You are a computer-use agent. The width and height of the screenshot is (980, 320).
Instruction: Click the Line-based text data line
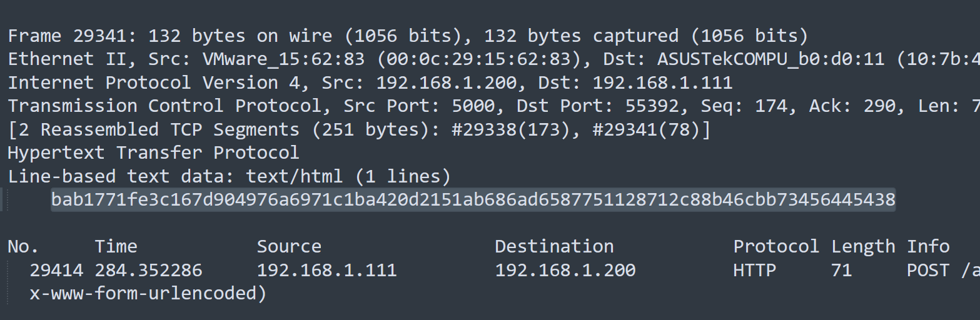228,176
